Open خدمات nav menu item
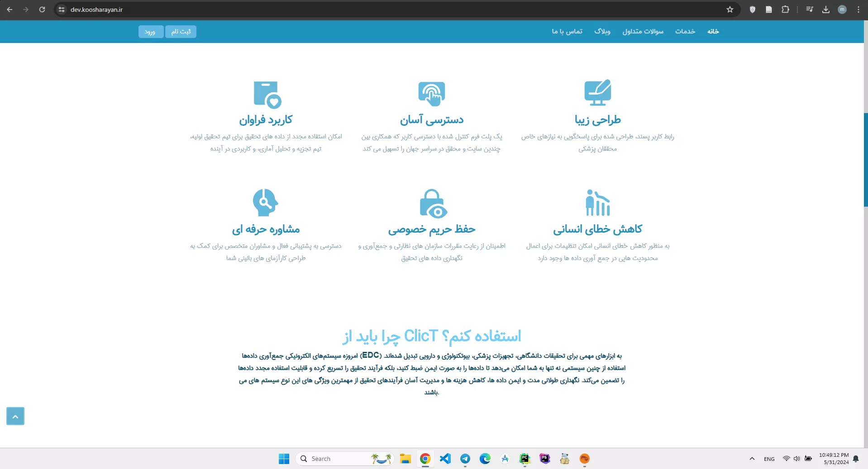 pos(685,31)
